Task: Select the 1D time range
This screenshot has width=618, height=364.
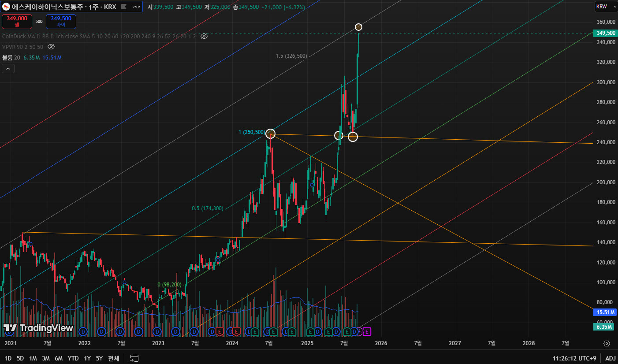Action: [x=8, y=358]
